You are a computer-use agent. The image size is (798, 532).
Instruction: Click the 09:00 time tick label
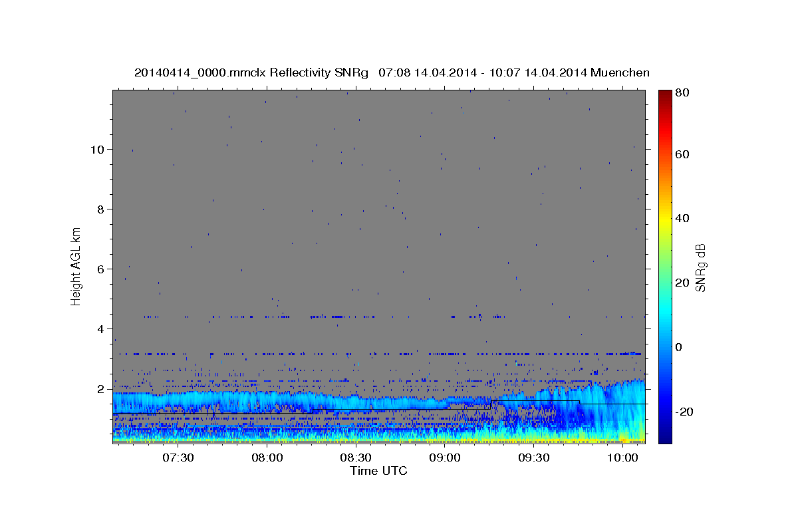point(445,458)
